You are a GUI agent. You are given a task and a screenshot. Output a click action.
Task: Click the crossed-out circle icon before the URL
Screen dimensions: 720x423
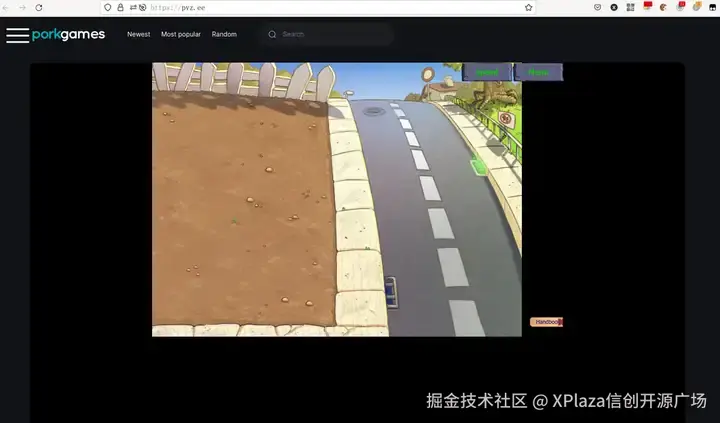coord(143,7)
